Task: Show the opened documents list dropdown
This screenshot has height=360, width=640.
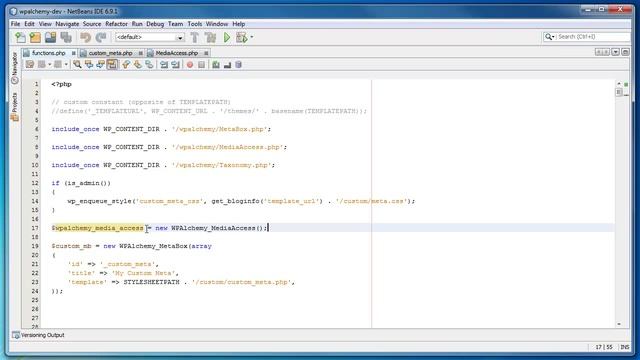Action: [615, 52]
